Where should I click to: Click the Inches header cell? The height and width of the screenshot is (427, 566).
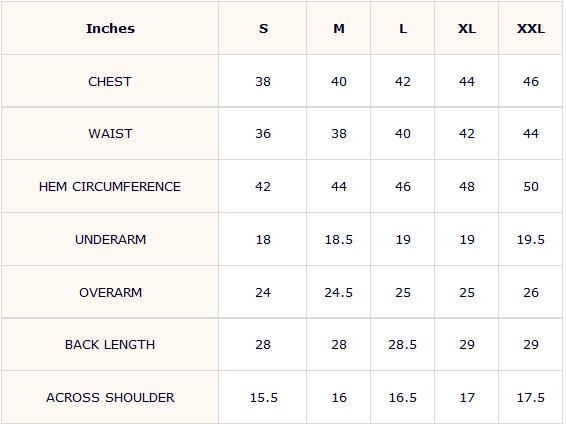[x=110, y=28]
